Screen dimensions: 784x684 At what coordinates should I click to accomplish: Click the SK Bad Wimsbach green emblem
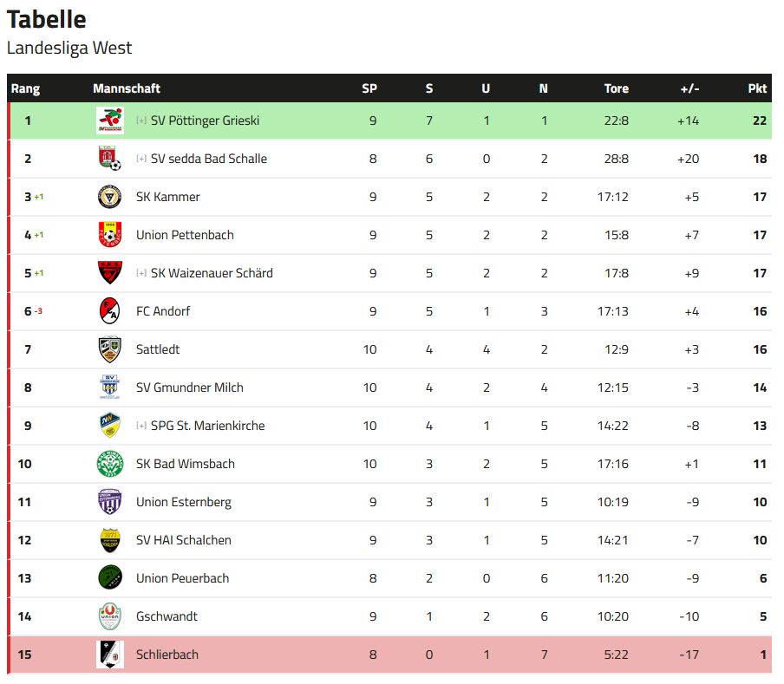click(110, 464)
